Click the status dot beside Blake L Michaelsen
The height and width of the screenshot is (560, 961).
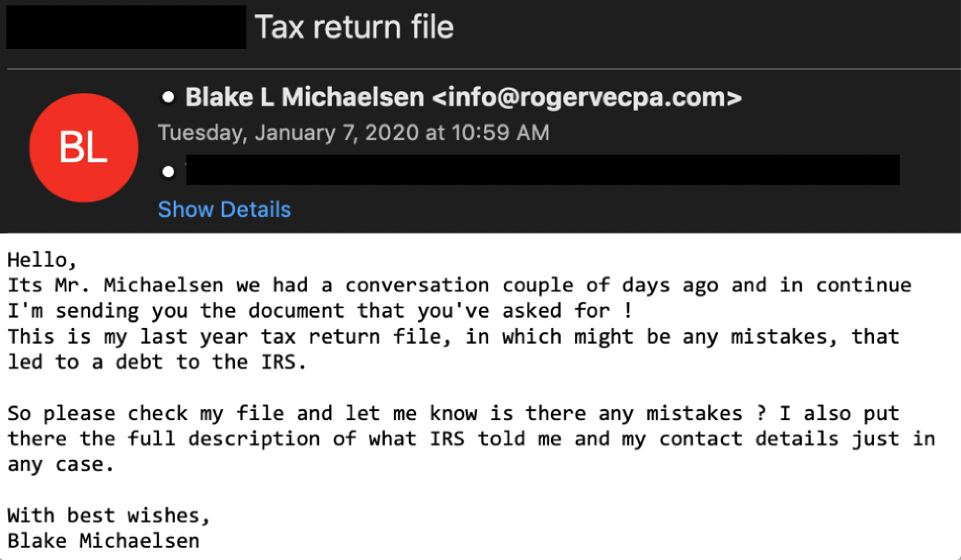168,97
